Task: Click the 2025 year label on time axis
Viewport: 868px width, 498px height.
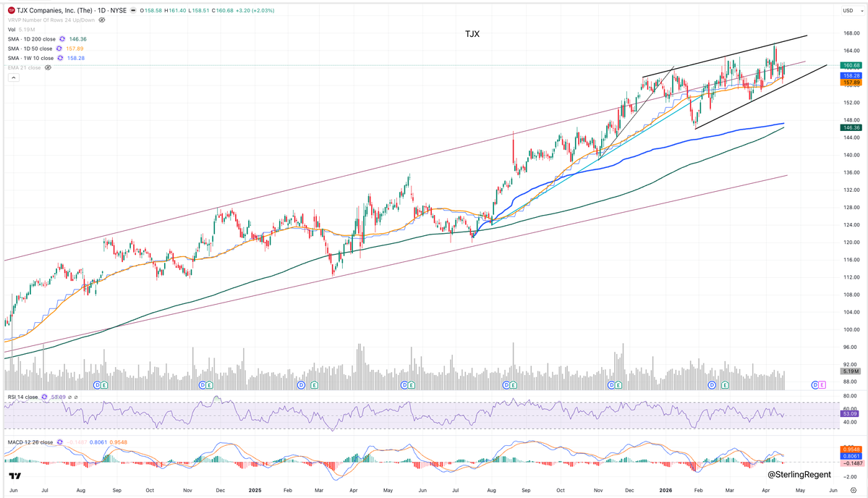Action: pos(255,490)
